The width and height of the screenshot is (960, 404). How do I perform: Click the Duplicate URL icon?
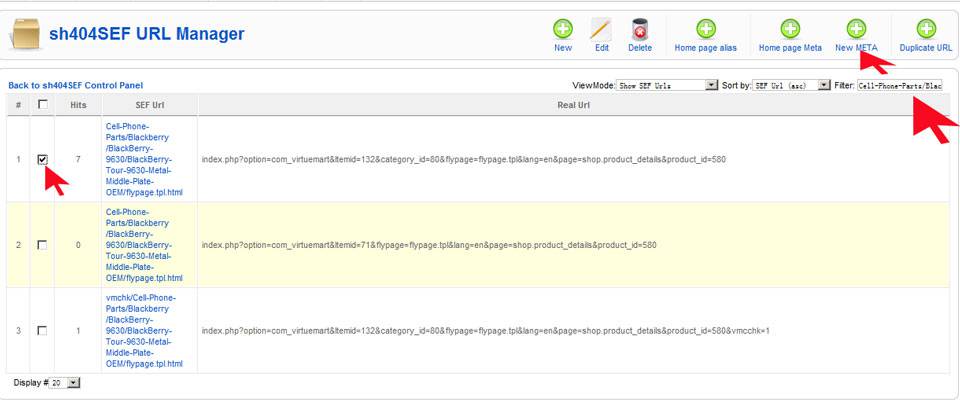(925, 30)
